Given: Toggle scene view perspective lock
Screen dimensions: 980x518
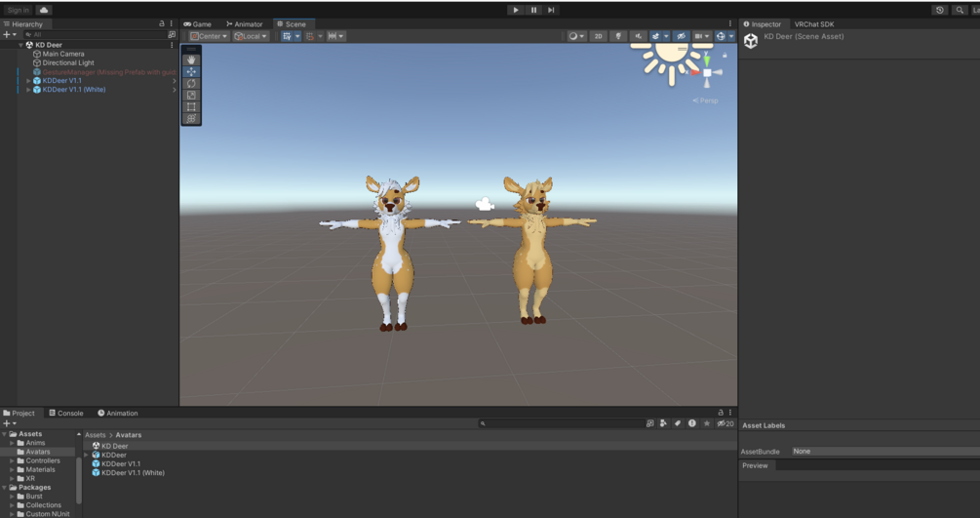Looking at the screenshot, I should click(x=725, y=55).
